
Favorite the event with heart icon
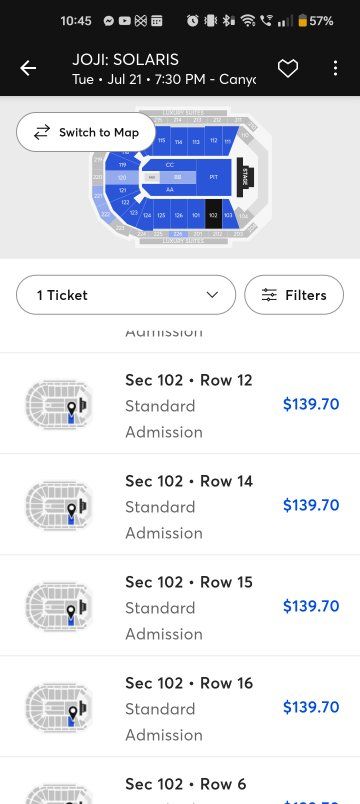pos(288,68)
